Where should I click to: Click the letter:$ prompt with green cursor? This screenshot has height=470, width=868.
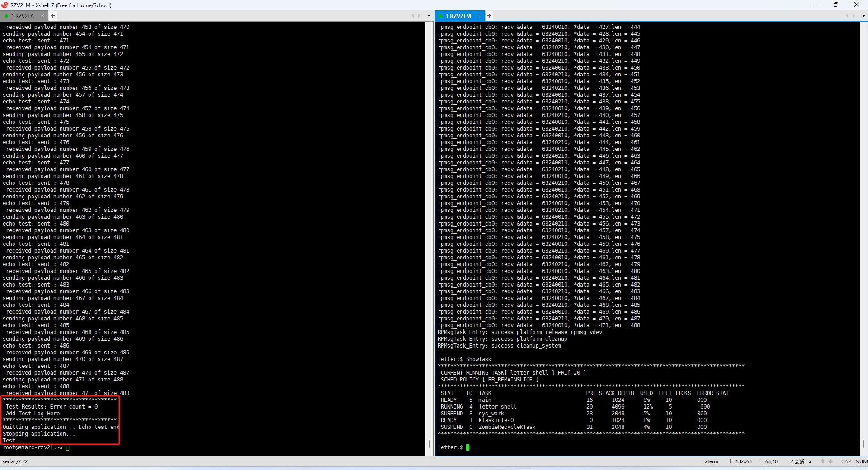coord(453,447)
